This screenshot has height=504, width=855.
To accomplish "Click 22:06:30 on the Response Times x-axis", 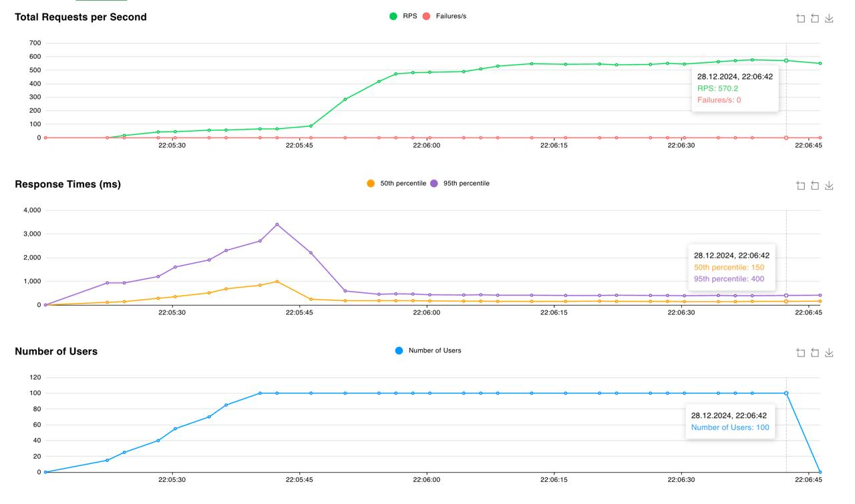I will [681, 312].
